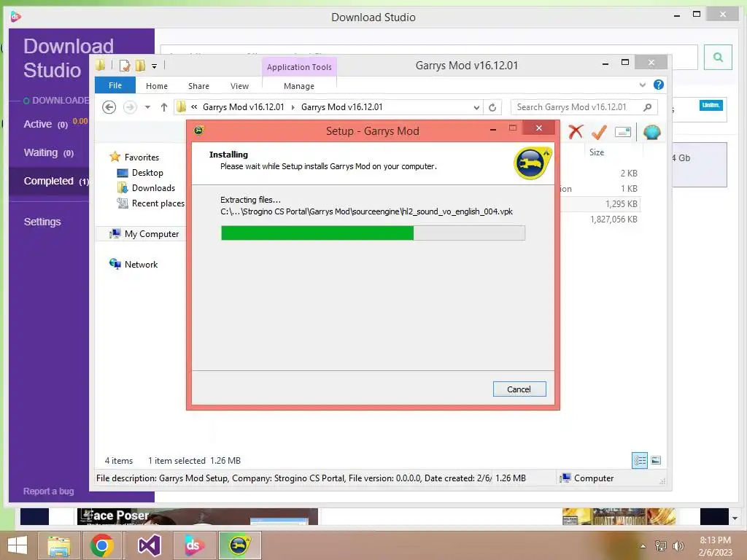The width and height of the screenshot is (747, 560).
Task: Open the volume tray icon
Action: click(678, 545)
